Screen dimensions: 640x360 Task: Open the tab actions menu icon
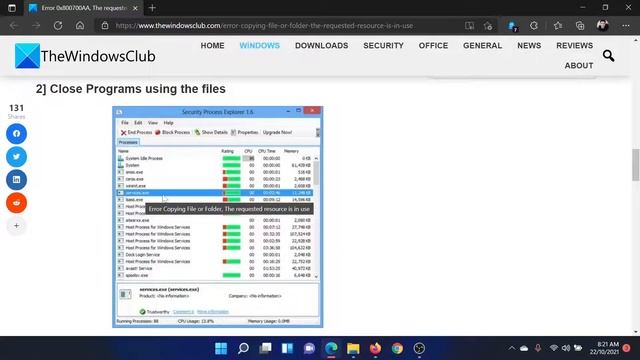[12, 8]
